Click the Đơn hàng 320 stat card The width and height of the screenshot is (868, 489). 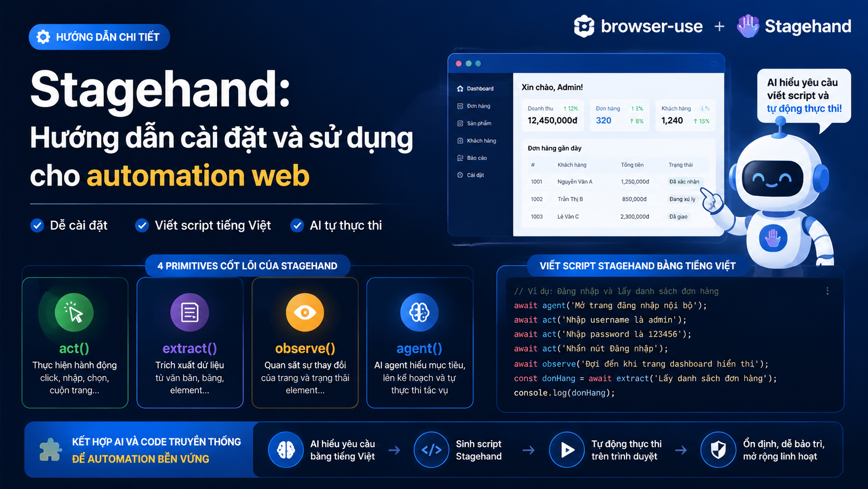619,115
